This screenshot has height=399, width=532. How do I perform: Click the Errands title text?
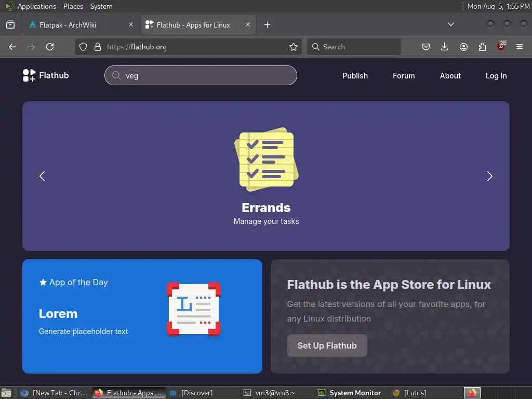(267, 208)
